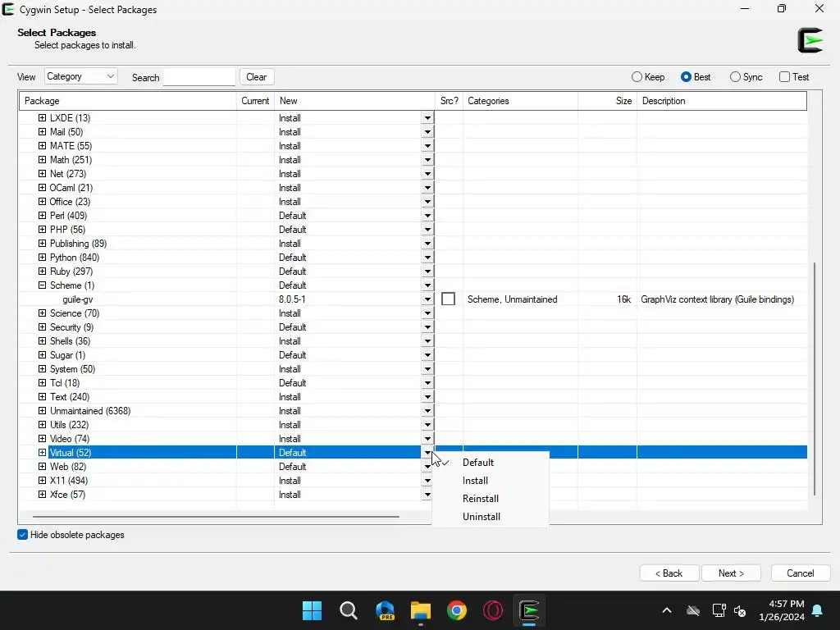Click 'Scheme, Unmaintained' categories cell
840x630 pixels.
512,299
